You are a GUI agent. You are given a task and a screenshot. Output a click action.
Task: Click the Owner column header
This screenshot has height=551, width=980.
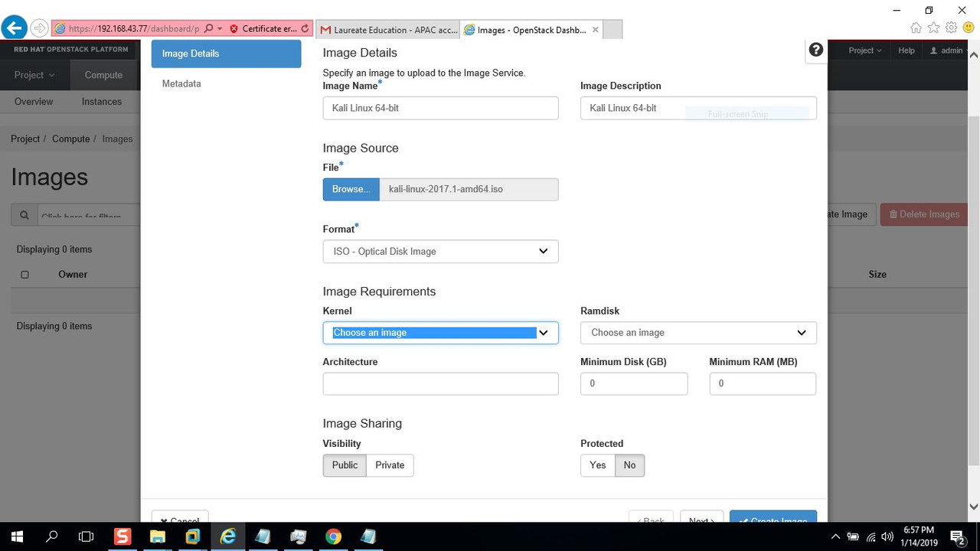pos(73,274)
